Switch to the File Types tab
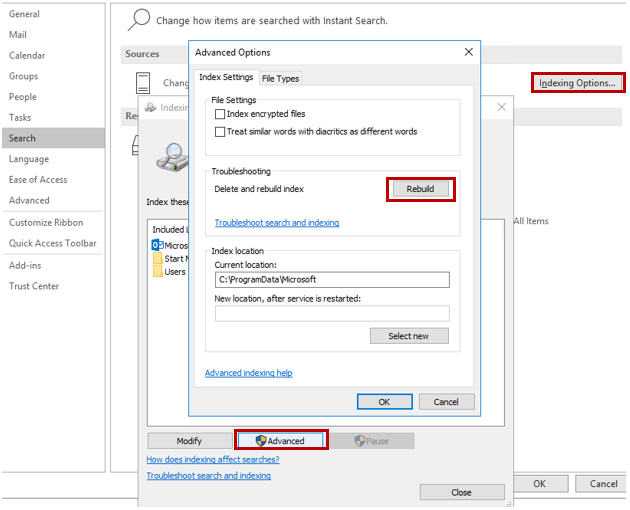This screenshot has width=630, height=510. point(280,78)
